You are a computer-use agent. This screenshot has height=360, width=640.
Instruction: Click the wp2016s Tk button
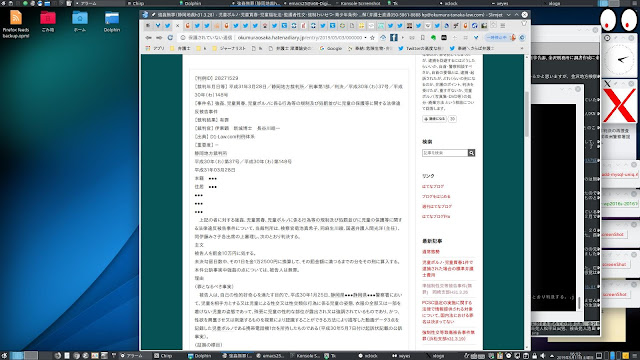click(x=620, y=203)
